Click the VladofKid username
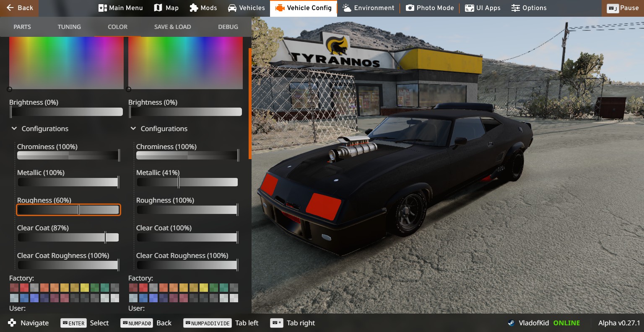644x332 pixels. [534, 323]
